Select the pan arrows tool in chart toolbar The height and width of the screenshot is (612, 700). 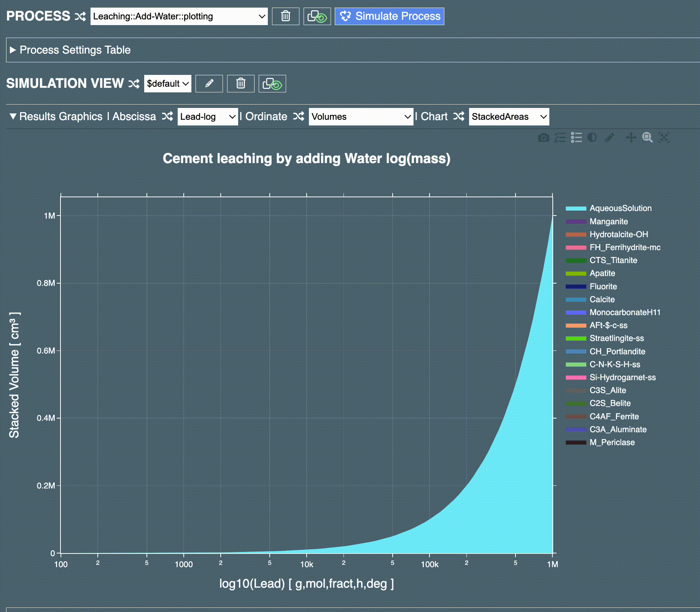(x=631, y=138)
